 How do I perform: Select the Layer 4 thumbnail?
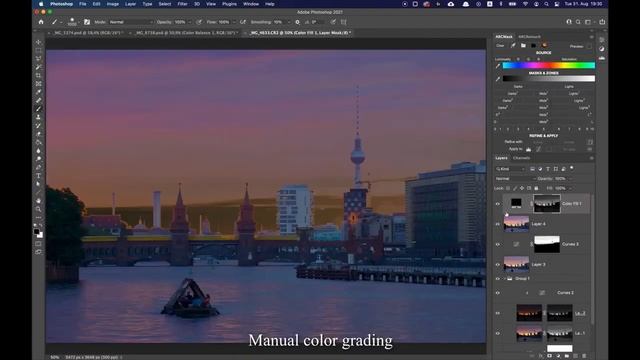[x=516, y=224]
